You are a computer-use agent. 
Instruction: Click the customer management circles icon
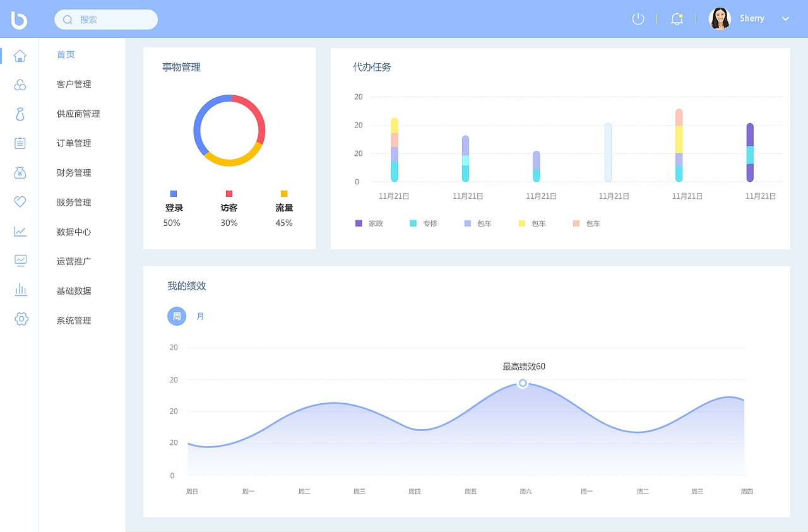(x=20, y=85)
